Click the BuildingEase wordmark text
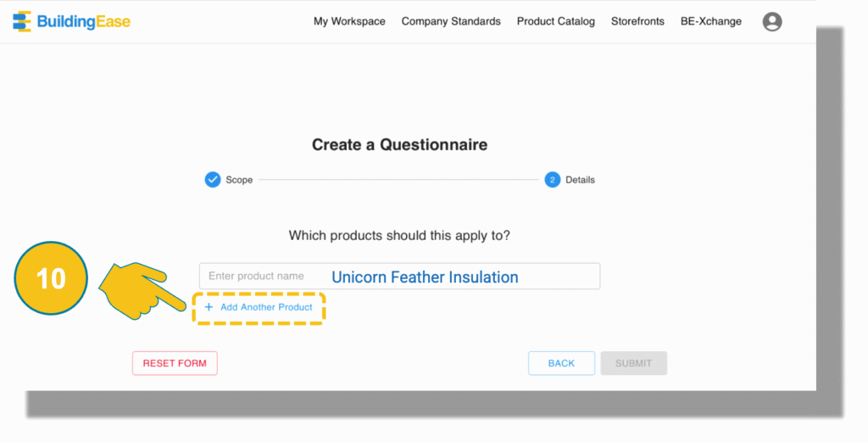This screenshot has height=442, width=868. (x=84, y=21)
